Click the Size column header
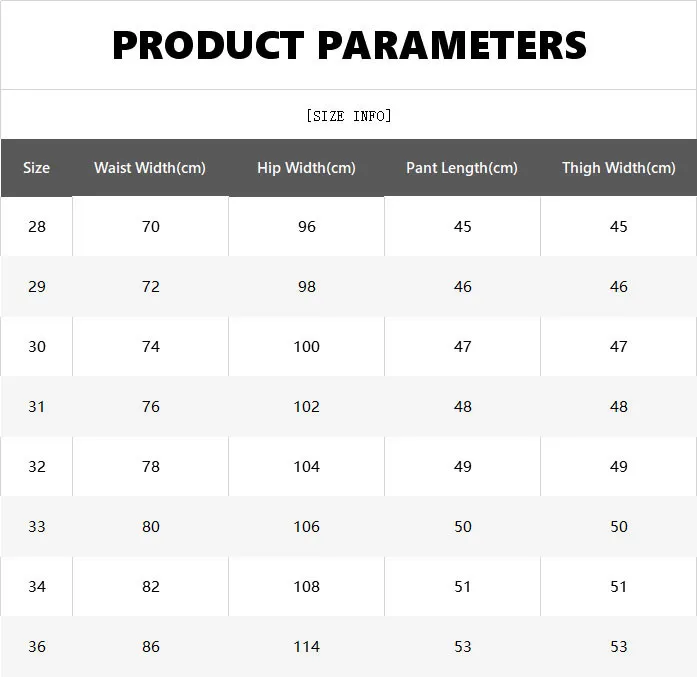This screenshot has height=677, width=697. click(36, 168)
